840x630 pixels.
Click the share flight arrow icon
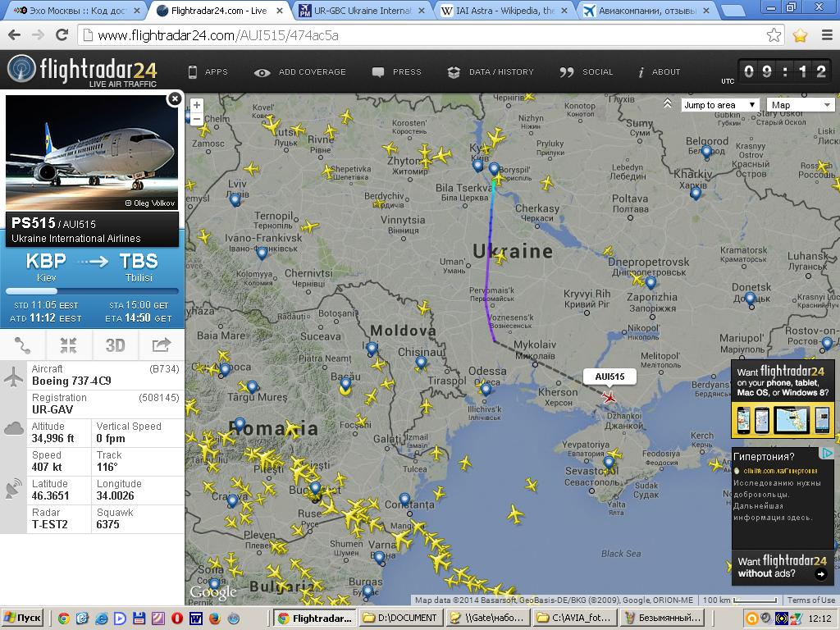(161, 345)
